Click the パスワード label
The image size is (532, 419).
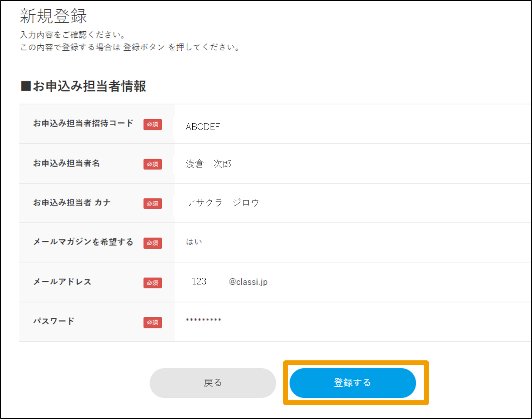pos(54,321)
